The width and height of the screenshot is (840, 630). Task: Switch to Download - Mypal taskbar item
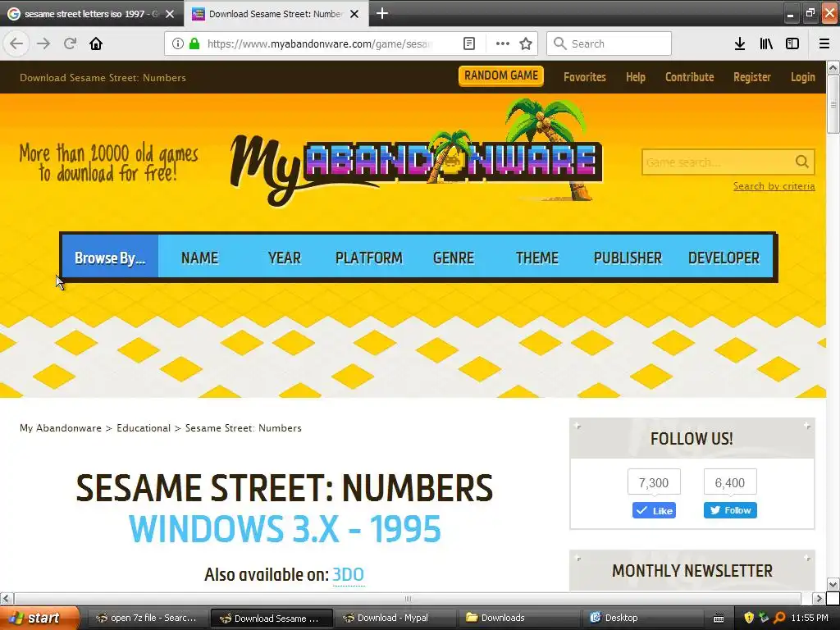tap(395, 618)
